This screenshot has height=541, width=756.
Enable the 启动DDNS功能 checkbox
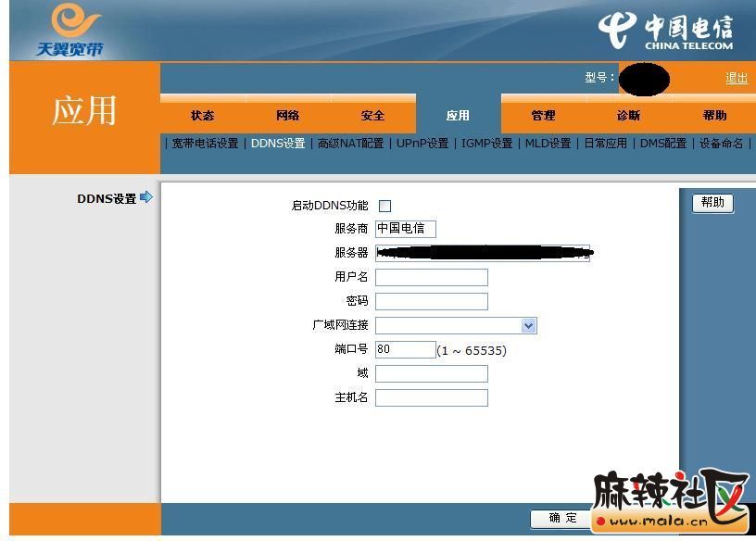384,206
